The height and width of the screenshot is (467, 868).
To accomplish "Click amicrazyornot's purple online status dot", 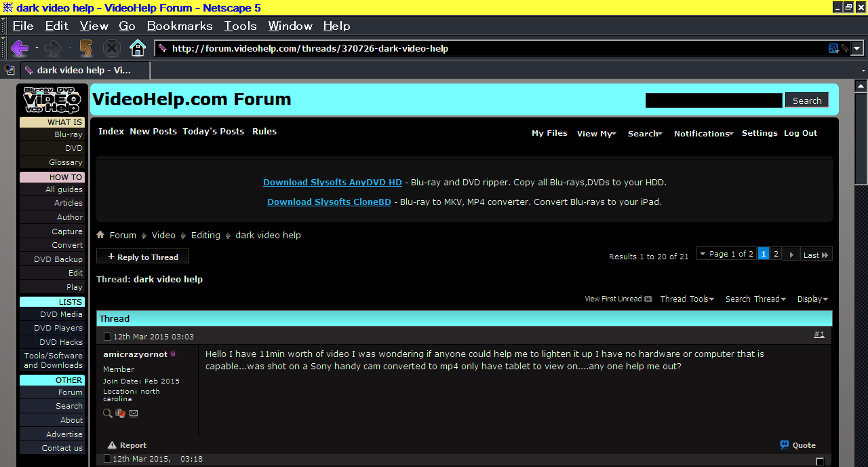I will 173,354.
